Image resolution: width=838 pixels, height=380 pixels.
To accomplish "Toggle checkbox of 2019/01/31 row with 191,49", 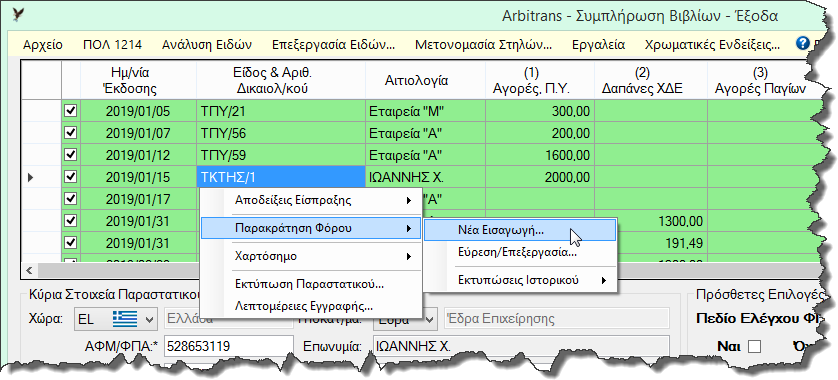I will [x=71, y=242].
